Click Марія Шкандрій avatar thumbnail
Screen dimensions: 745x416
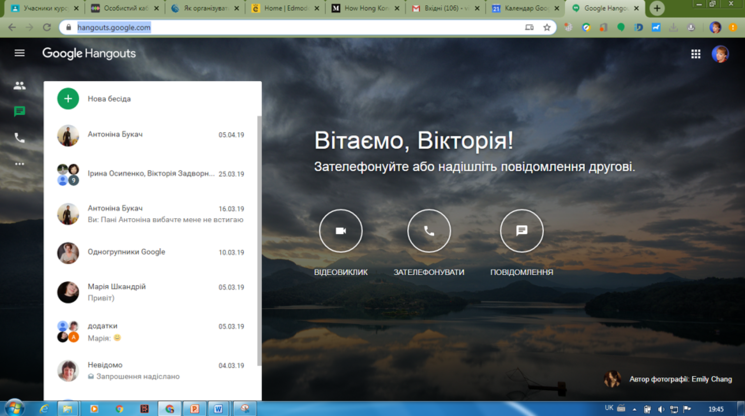[x=68, y=292]
